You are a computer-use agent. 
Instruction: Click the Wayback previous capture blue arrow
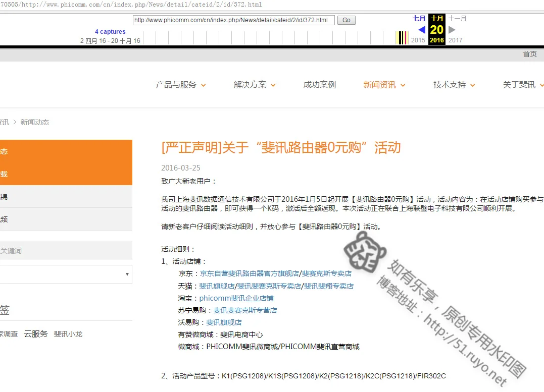point(422,29)
